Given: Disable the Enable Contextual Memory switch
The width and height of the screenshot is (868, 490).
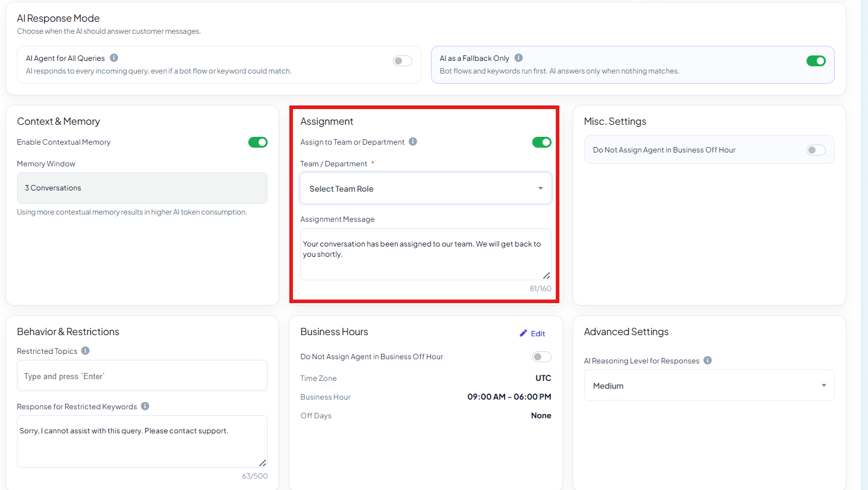Looking at the screenshot, I should tap(258, 142).
